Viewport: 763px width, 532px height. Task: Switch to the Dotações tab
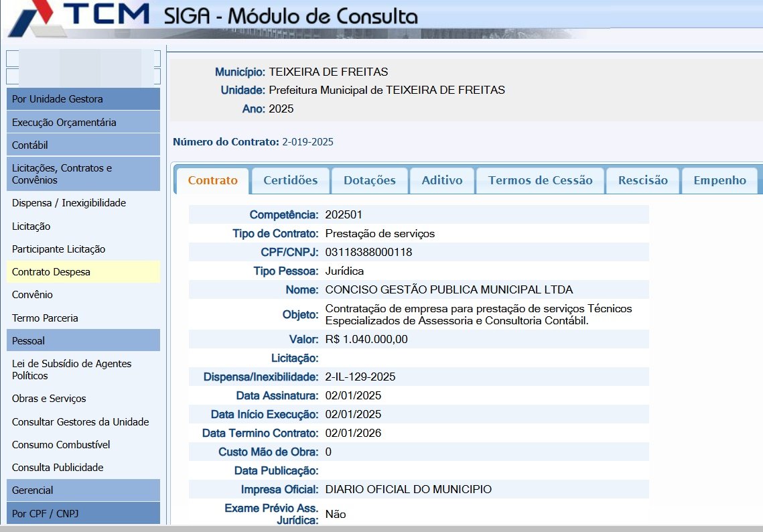point(369,180)
